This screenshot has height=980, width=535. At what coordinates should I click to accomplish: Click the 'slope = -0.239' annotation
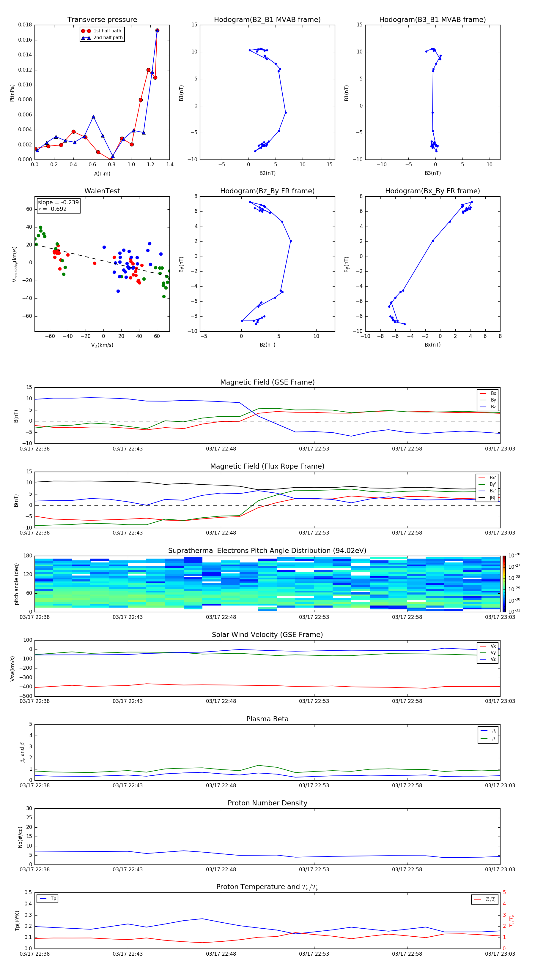tap(58, 203)
